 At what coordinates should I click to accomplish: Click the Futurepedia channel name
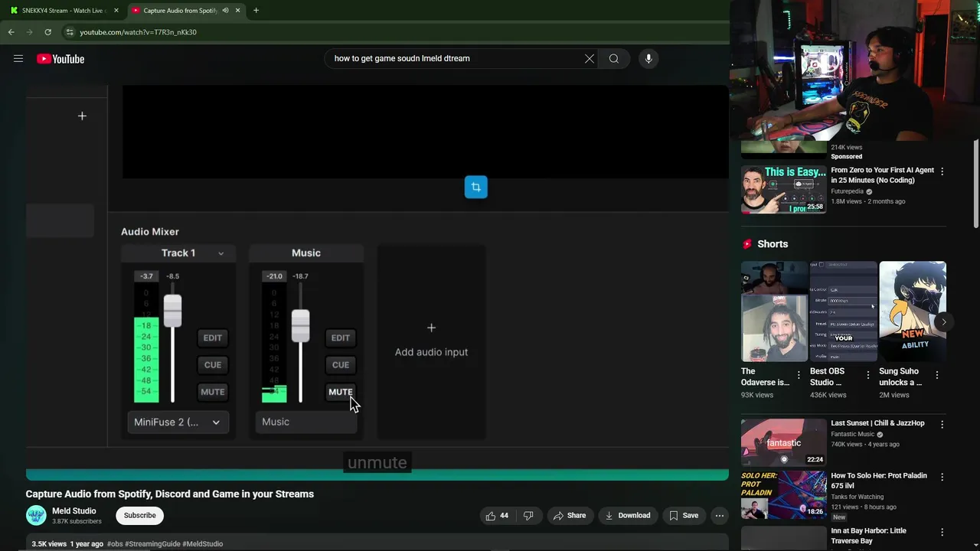(847, 191)
